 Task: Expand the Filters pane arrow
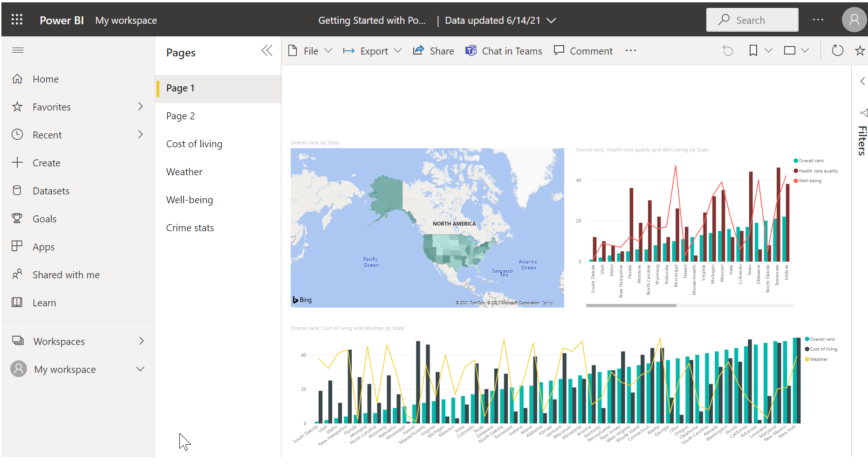coord(862,81)
